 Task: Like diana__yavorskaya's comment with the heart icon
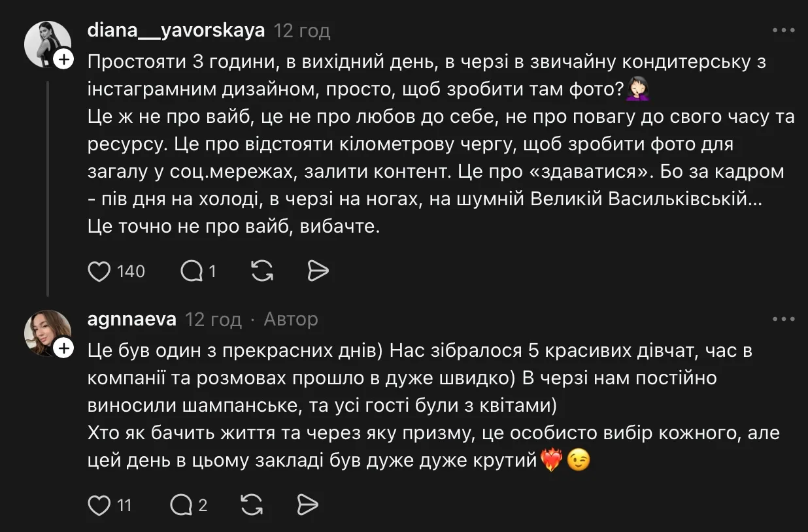[99, 271]
